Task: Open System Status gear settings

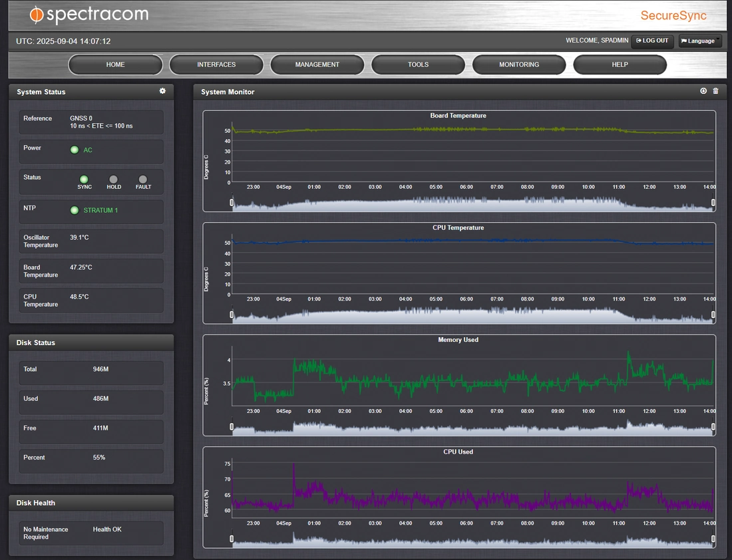Action: pyautogui.click(x=162, y=91)
